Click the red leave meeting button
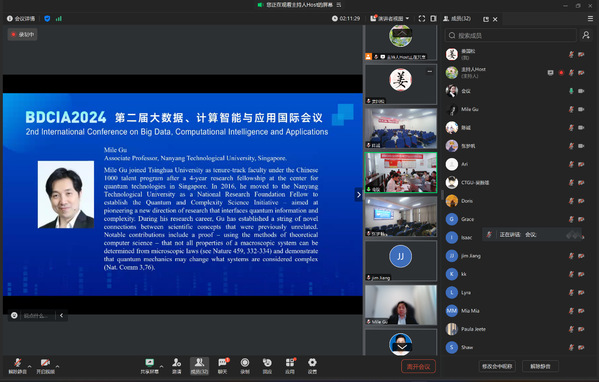This screenshot has width=599, height=382. (x=418, y=367)
